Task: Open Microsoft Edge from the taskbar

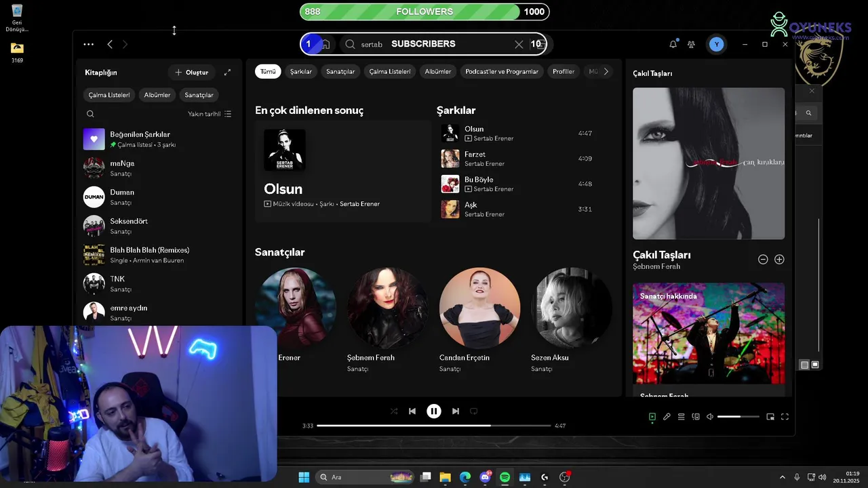Action: [465, 477]
